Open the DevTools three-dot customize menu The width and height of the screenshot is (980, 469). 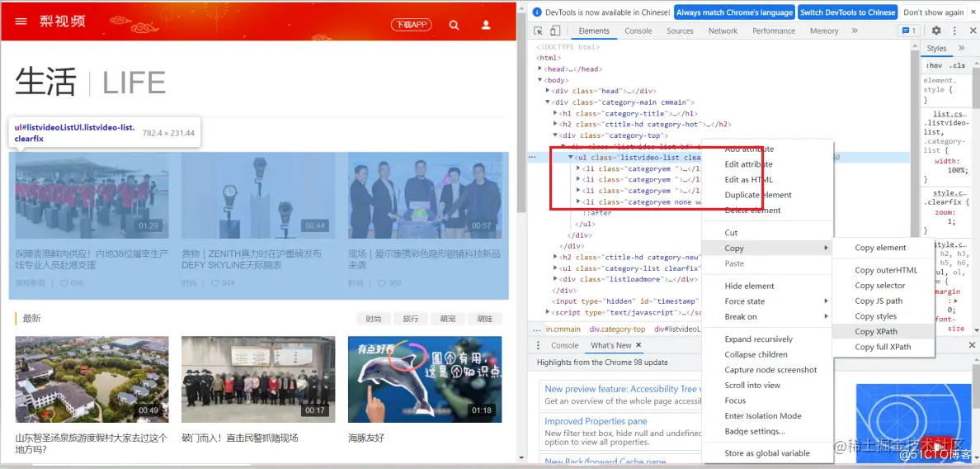coord(954,31)
